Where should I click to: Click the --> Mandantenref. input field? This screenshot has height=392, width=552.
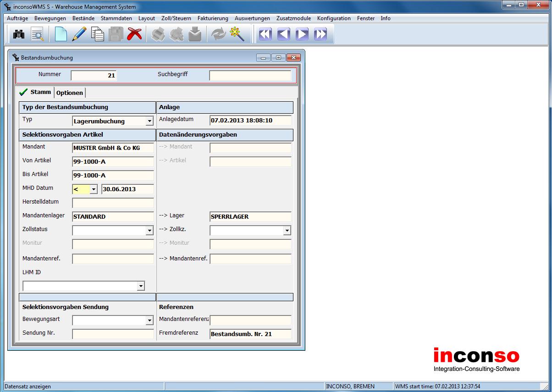coord(251,259)
